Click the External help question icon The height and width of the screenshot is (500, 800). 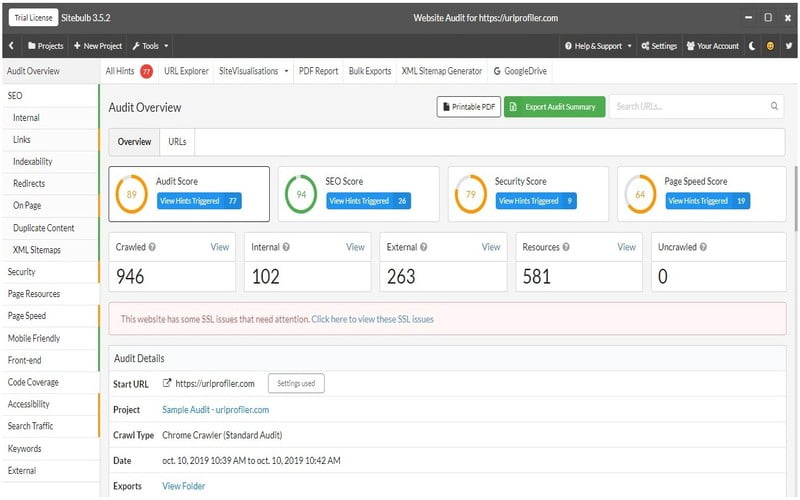click(423, 247)
